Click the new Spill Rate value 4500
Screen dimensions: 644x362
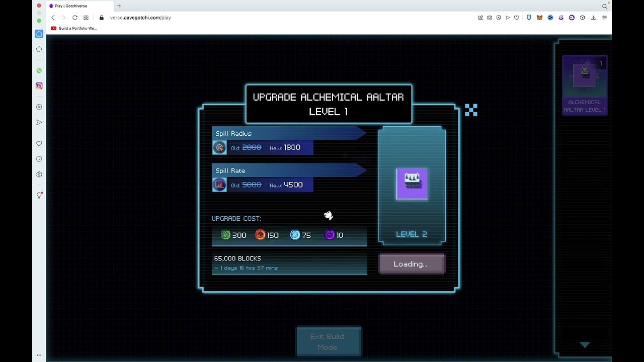(x=293, y=185)
